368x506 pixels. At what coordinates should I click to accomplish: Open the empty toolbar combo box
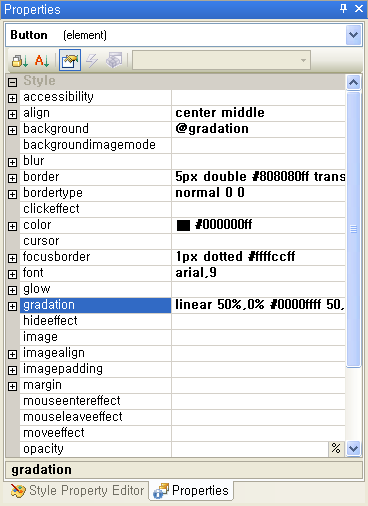[221, 60]
